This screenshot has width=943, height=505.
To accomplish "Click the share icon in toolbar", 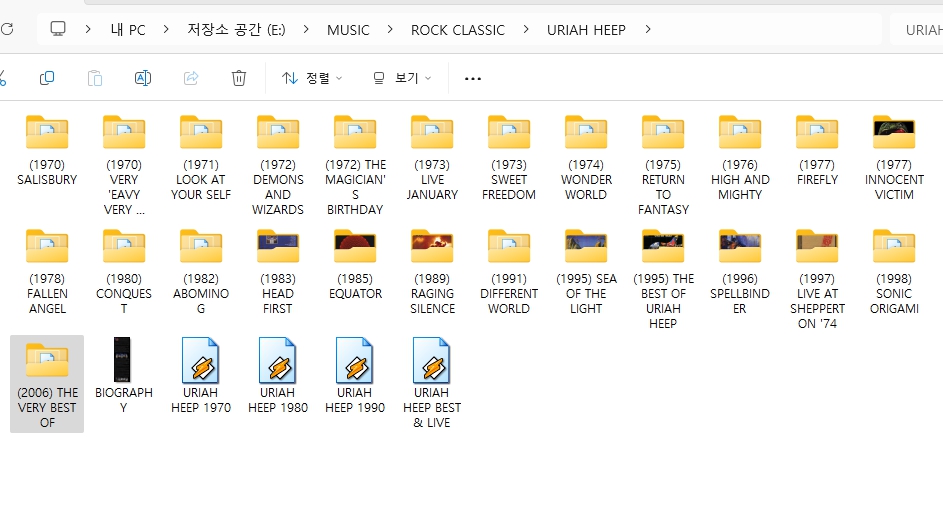I will pos(191,78).
